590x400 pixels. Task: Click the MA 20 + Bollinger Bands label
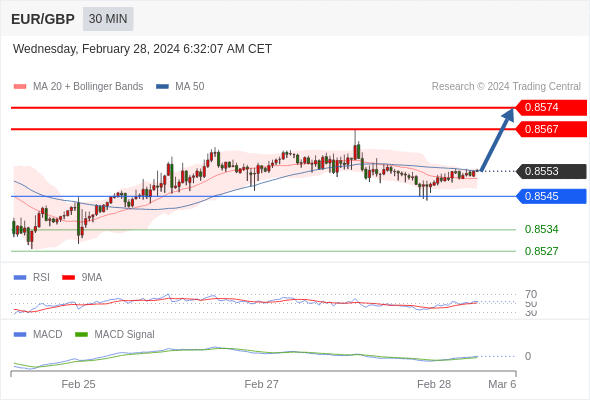coord(88,87)
